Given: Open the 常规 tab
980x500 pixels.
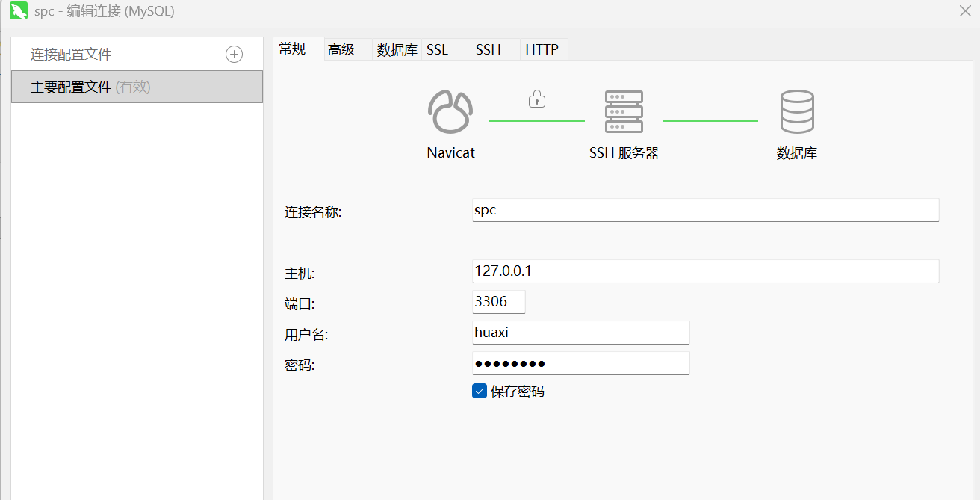Looking at the screenshot, I should pos(292,49).
